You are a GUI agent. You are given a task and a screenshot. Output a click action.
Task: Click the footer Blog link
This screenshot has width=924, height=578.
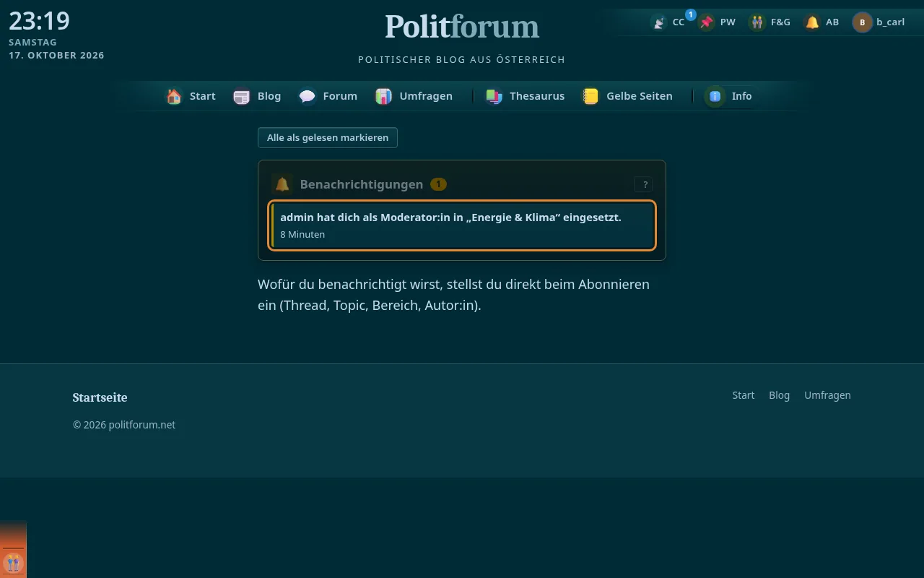[x=779, y=395]
